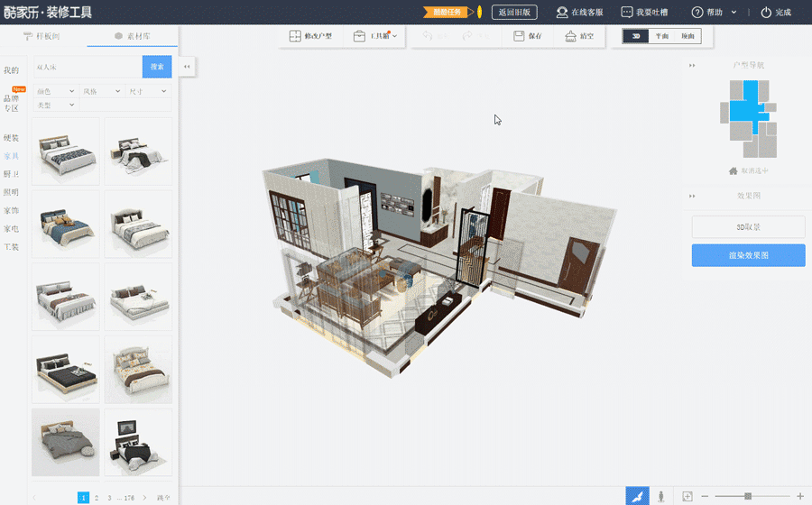
Task: Click the 搜索 search button
Action: tap(157, 67)
